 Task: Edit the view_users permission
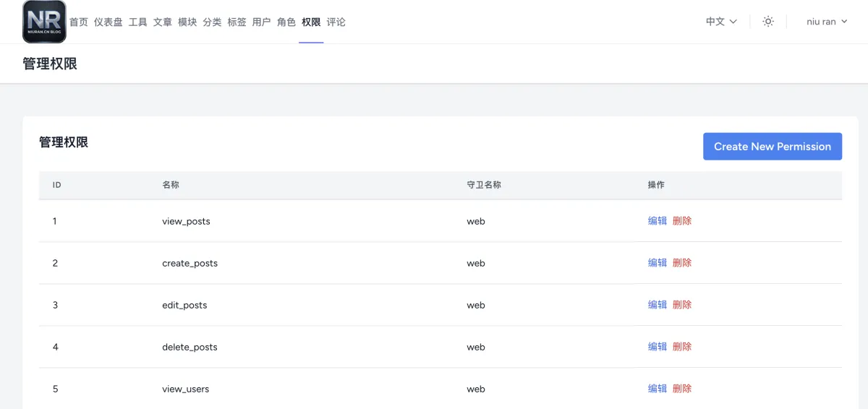658,389
